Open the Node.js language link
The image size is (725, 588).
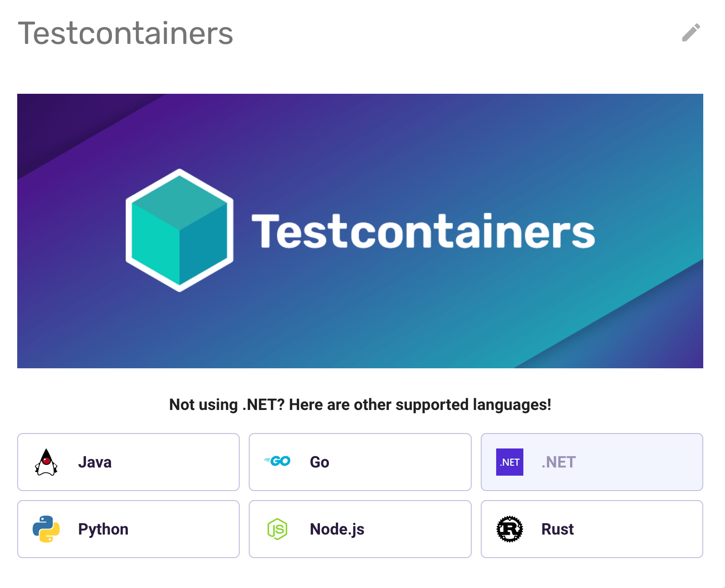pyautogui.click(x=337, y=529)
